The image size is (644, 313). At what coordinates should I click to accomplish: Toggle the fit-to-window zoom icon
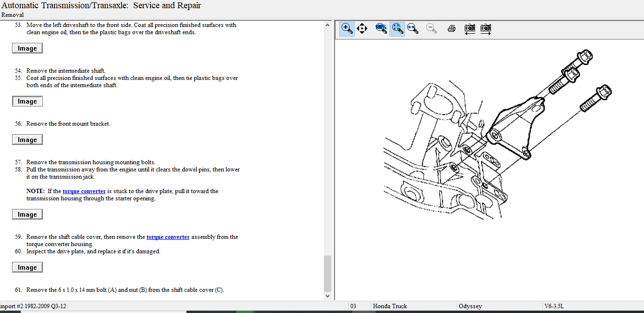pyautogui.click(x=397, y=28)
